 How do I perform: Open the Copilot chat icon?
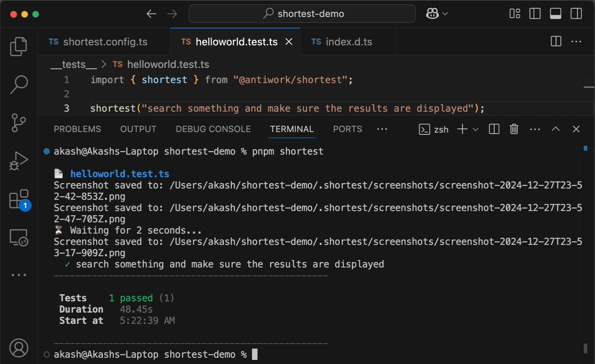pos(432,14)
